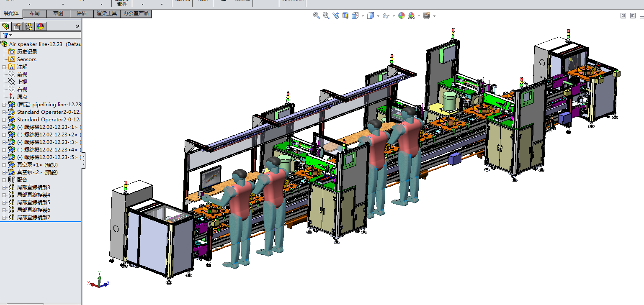
Task: Select the 螺絲機12.02-12.23<2> component
Action: [49, 134]
